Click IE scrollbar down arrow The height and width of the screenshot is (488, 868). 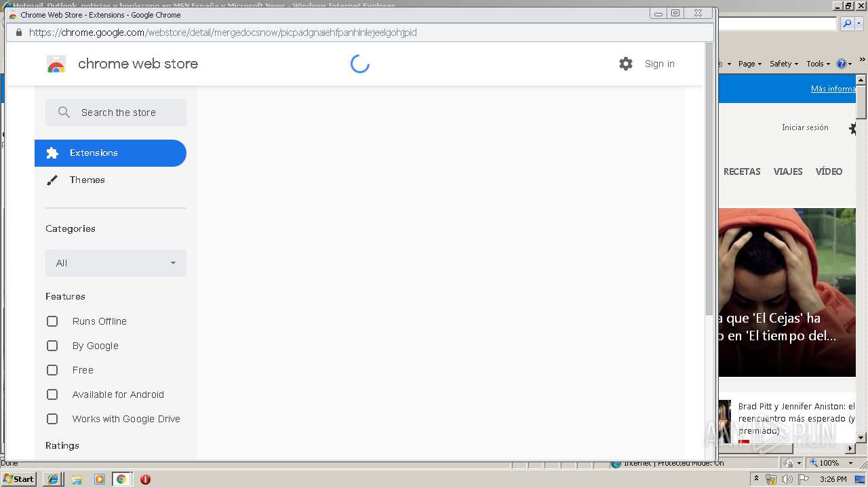(x=861, y=438)
